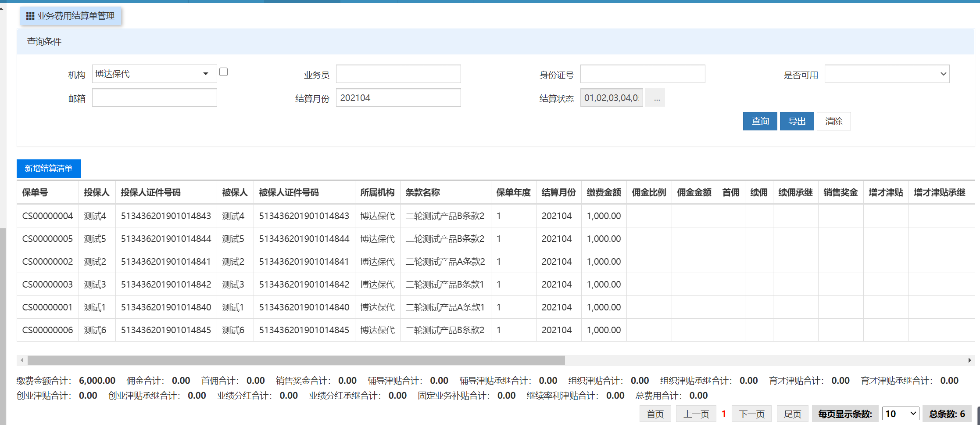The image size is (980, 425).
Task: Open the page size dropdown showing 10
Action: point(900,414)
